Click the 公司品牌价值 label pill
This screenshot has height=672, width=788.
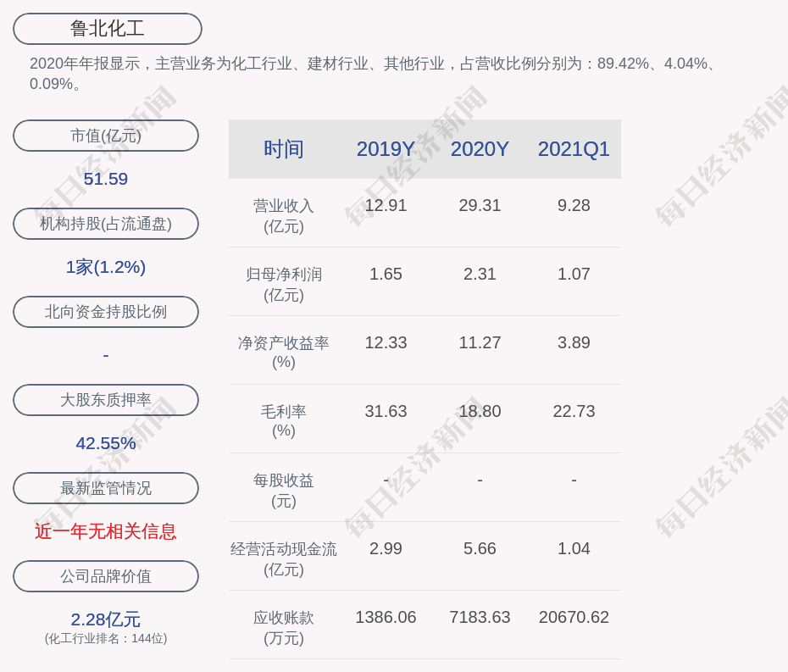pos(106,576)
